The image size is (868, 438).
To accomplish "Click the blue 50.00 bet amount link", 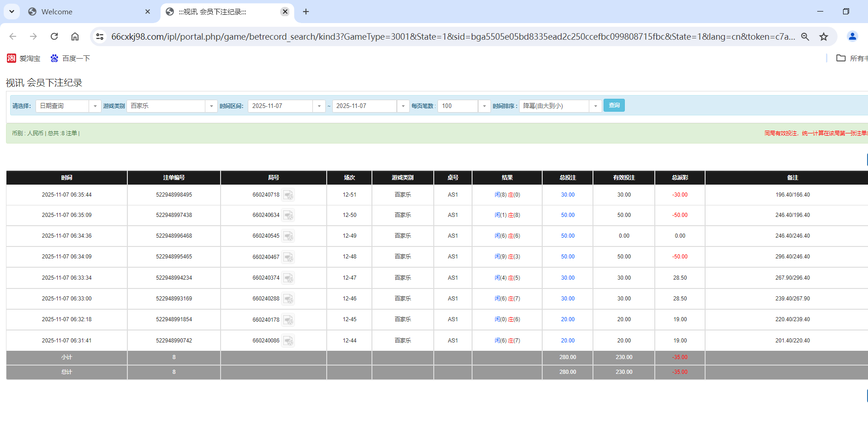I will coord(567,215).
